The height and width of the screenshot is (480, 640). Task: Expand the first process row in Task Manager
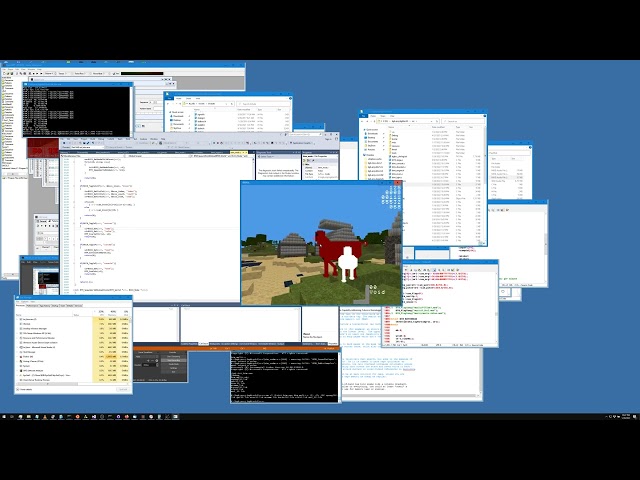click(x=17, y=319)
